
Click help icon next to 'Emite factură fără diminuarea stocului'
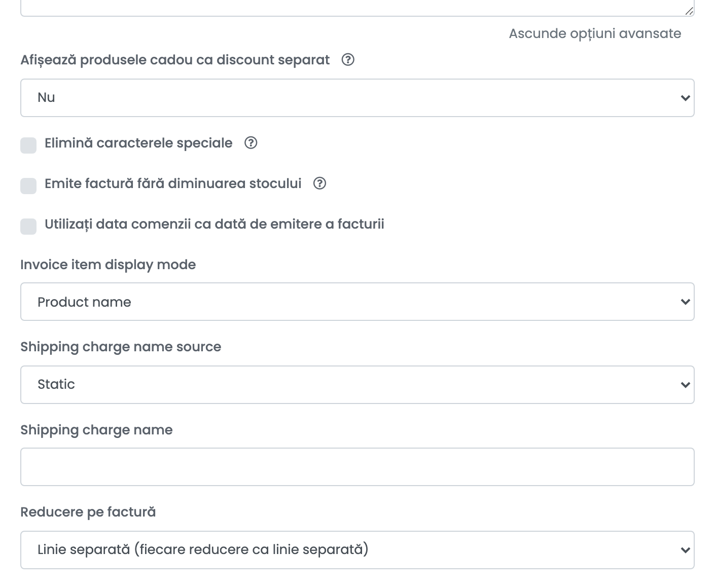[319, 183]
